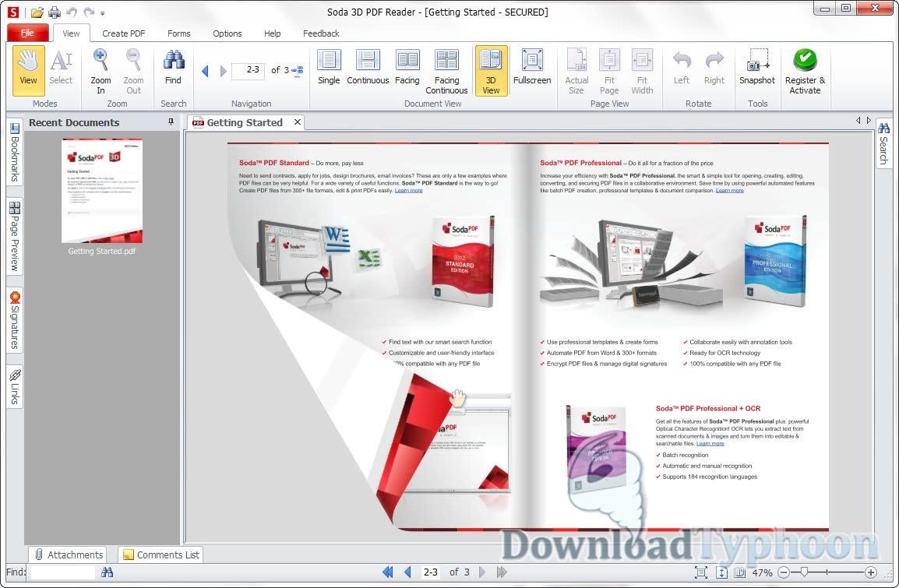Toggle the 3D View mode

click(491, 71)
